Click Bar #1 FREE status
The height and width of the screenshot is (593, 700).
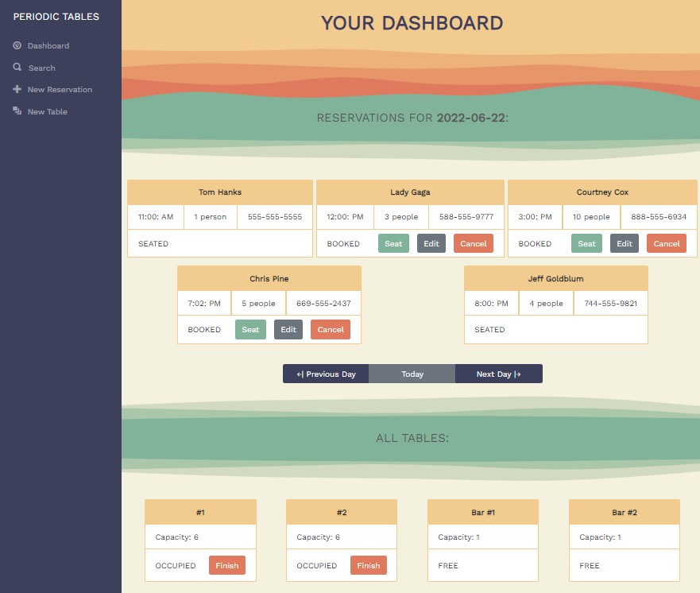448,566
